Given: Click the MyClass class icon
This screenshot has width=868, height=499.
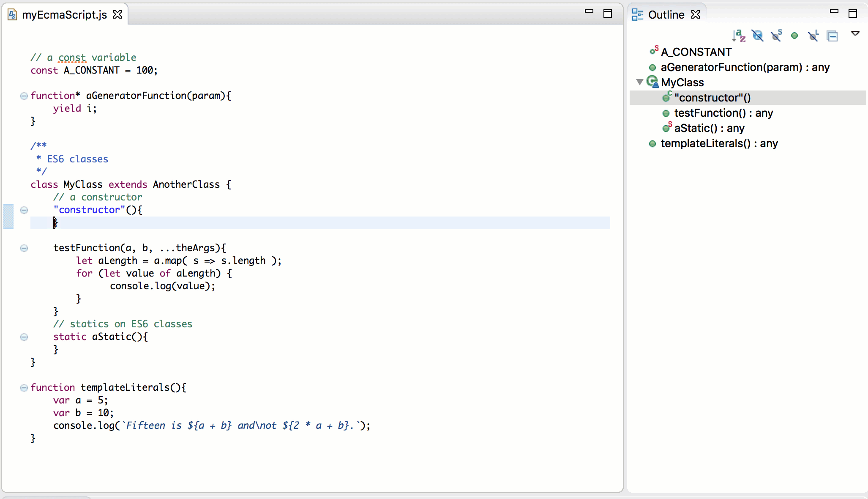Looking at the screenshot, I should pyautogui.click(x=652, y=82).
